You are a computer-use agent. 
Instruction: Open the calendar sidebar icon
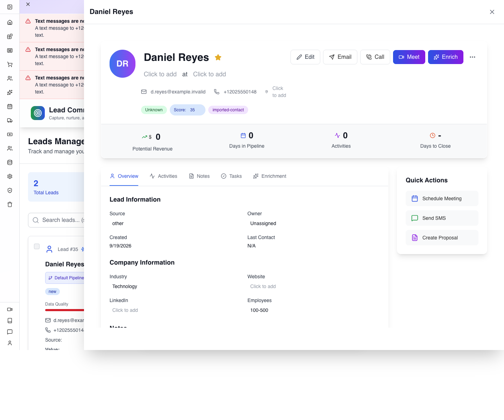[x=10, y=106]
